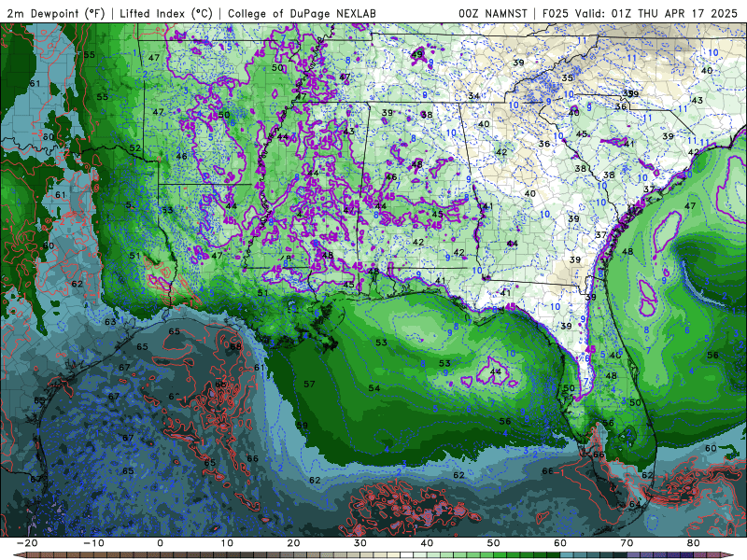
Task: Click the "35" dewpoint value on the map
Action: (x=567, y=77)
